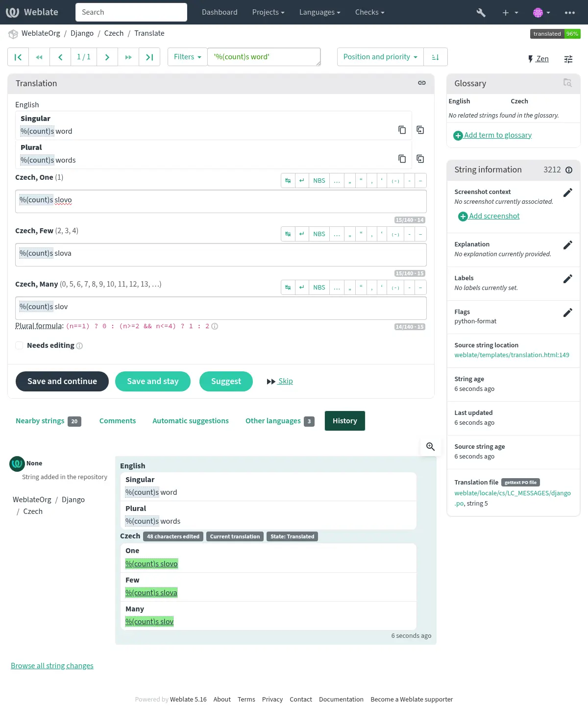This screenshot has height=728, width=588.
Task: Click the permalink icon in Translation header
Action: tap(421, 83)
